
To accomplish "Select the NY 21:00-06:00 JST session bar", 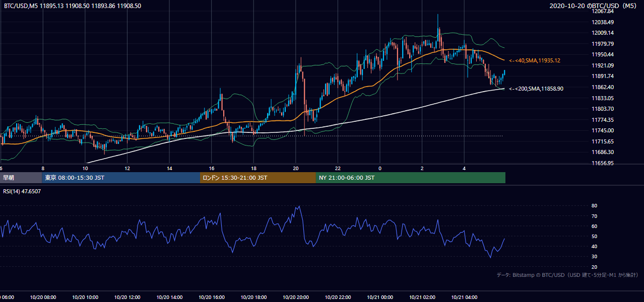I will pos(411,178).
